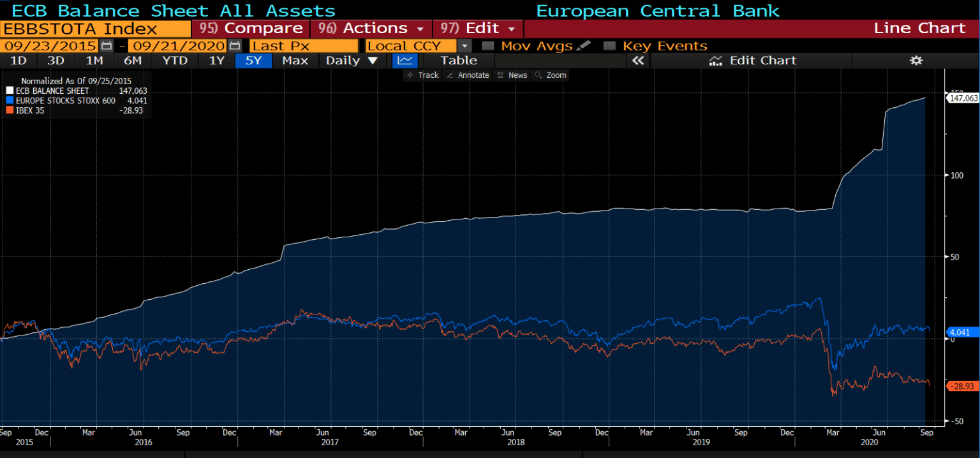Open the end date calendar picker
The width and height of the screenshot is (980, 458).
235,46
